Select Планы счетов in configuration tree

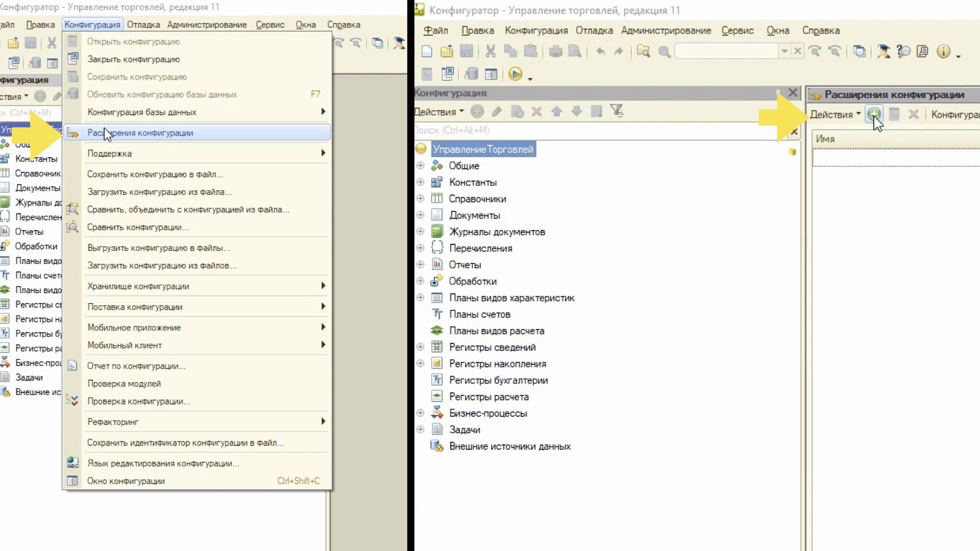coord(480,314)
